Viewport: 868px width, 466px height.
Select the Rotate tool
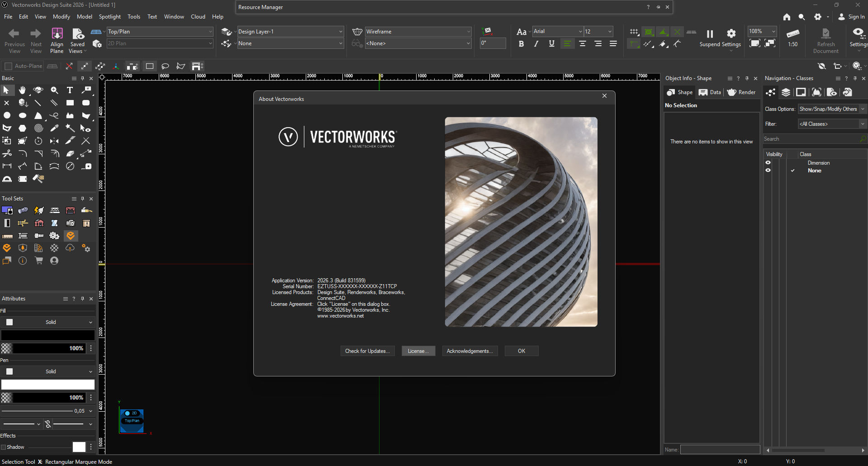[38, 141]
